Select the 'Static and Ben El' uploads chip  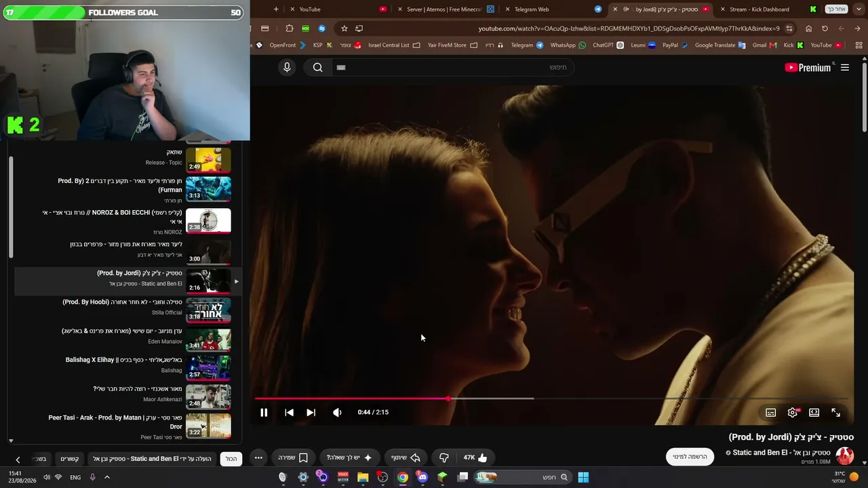click(x=152, y=459)
